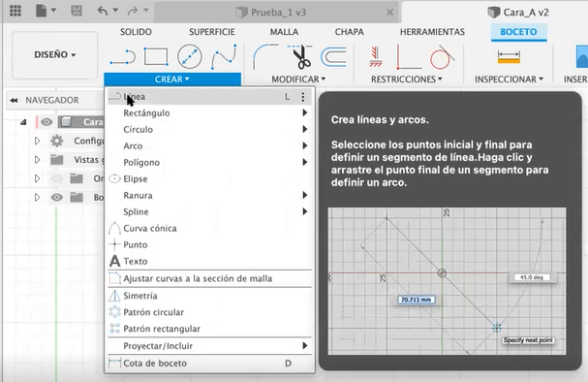Open the SUPERFICIE ribbon tab
Image resolution: width=588 pixels, height=382 pixels.
(x=212, y=32)
